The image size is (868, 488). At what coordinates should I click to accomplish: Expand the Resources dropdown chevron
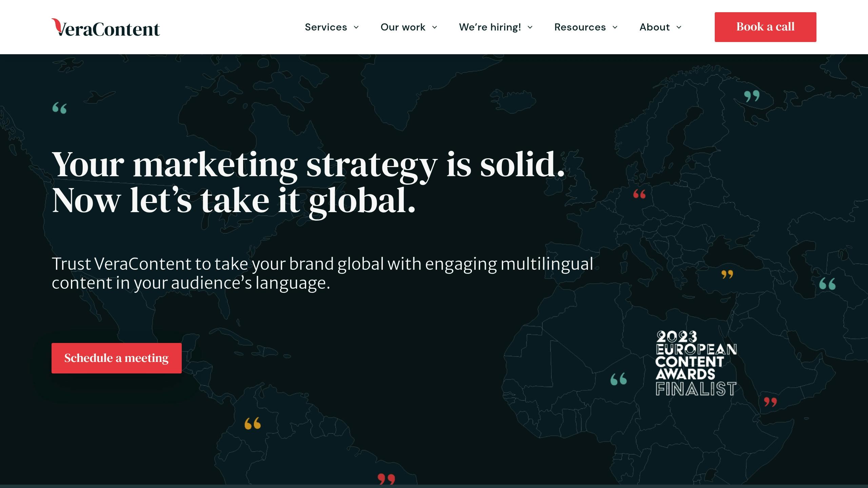pos(615,27)
